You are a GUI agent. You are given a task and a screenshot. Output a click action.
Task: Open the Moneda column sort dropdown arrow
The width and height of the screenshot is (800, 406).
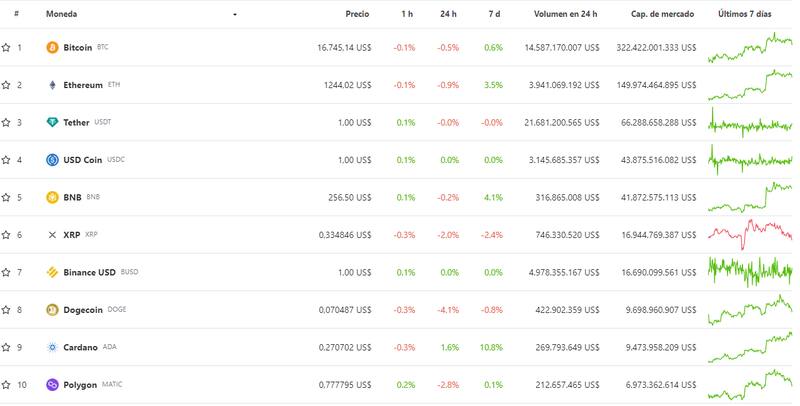[x=235, y=15]
